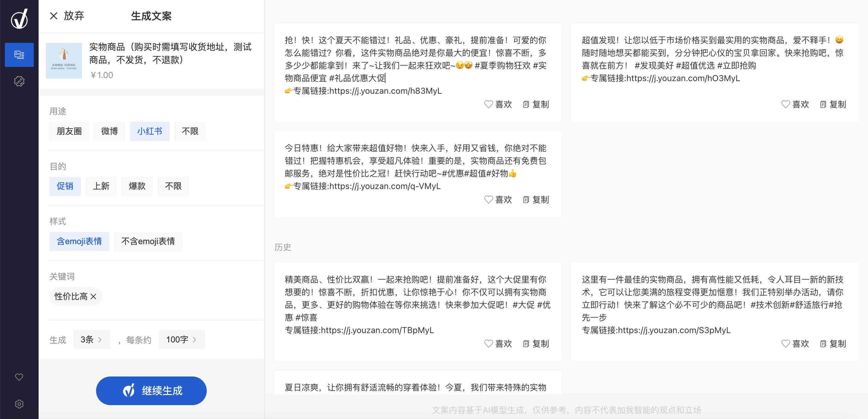Click the bottom settings icon in sidebar
This screenshot has width=868, height=419.
19,404
